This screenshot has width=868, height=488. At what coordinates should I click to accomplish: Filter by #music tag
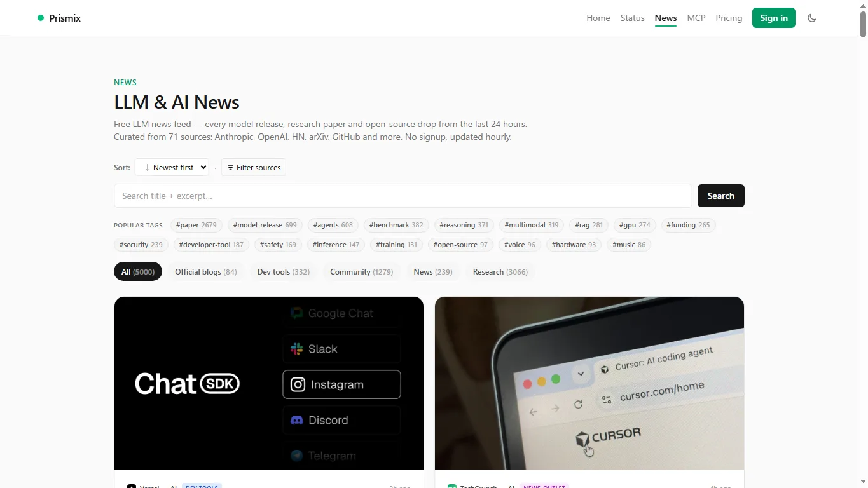pyautogui.click(x=629, y=245)
